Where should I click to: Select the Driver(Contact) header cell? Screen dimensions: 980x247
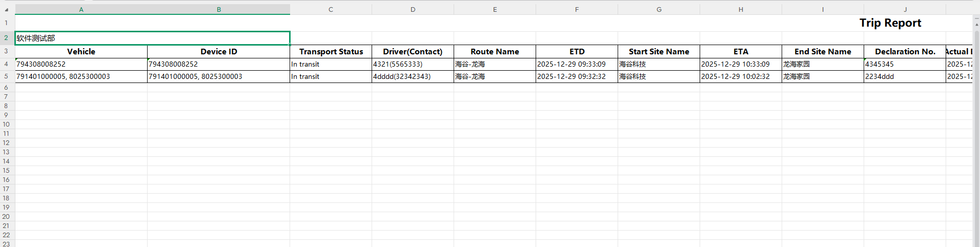tap(413, 52)
